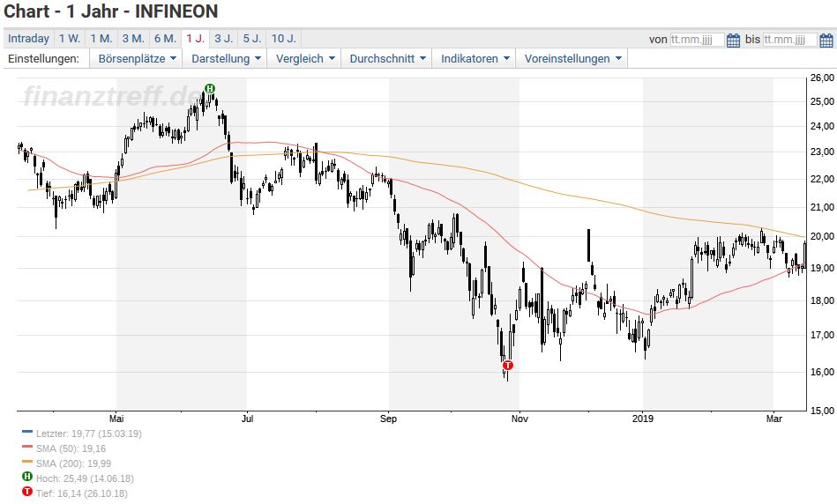Click the 'Chart - 1 Jahr - INFINEON' heading
This screenshot has height=504, width=837.
111,11
